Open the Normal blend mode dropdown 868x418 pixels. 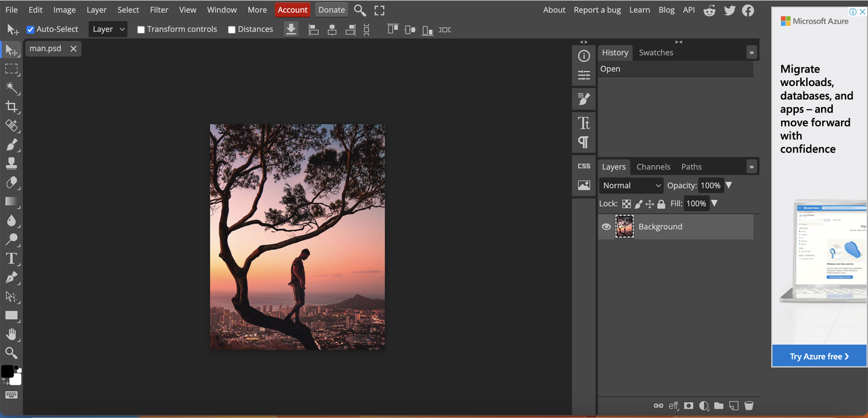[631, 186]
